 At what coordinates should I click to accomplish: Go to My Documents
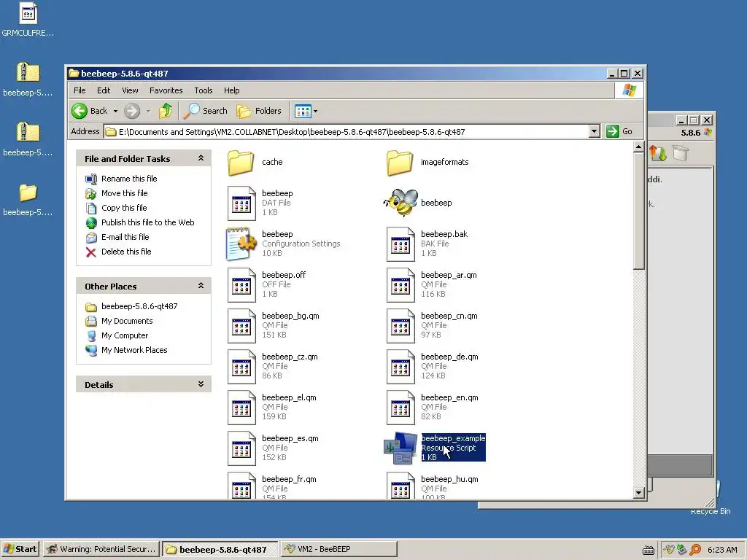coord(127,322)
